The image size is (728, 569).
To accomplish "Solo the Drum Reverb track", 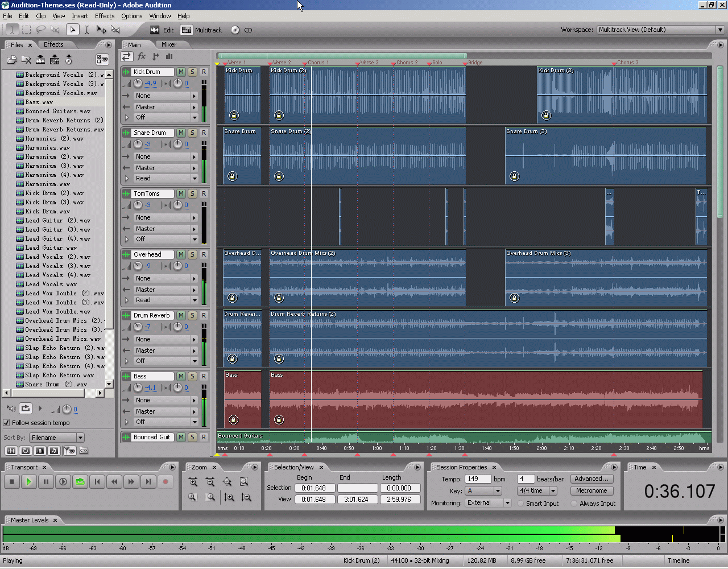I will click(192, 315).
